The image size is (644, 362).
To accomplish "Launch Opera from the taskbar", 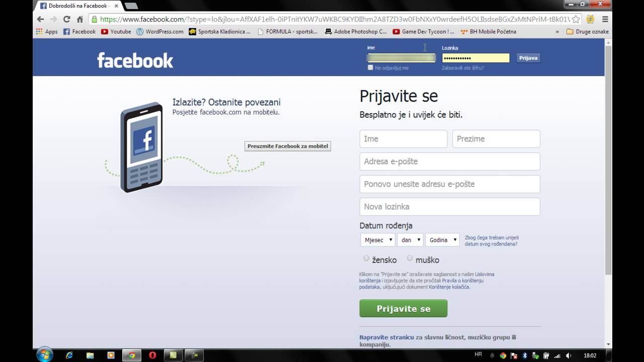I will click(x=152, y=355).
